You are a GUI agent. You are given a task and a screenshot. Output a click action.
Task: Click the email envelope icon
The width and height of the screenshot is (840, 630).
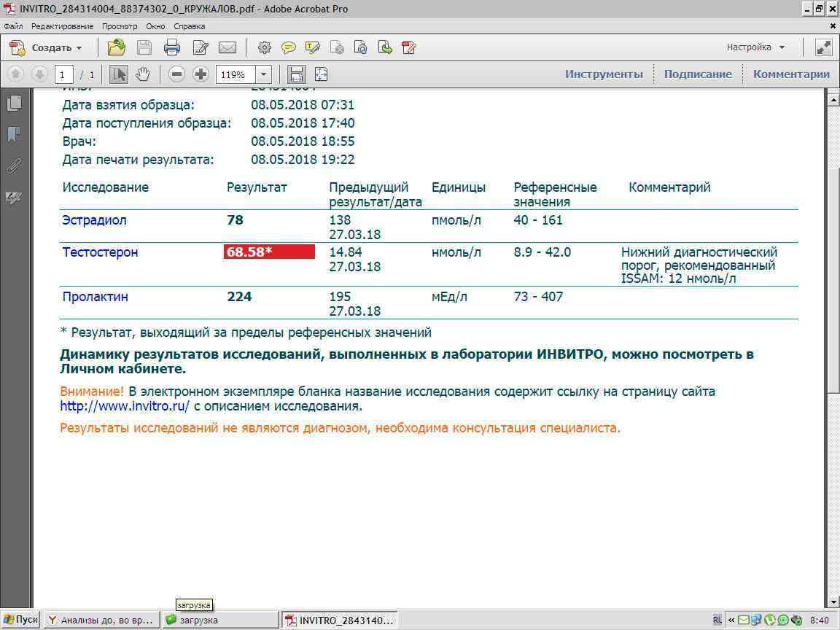click(x=227, y=48)
